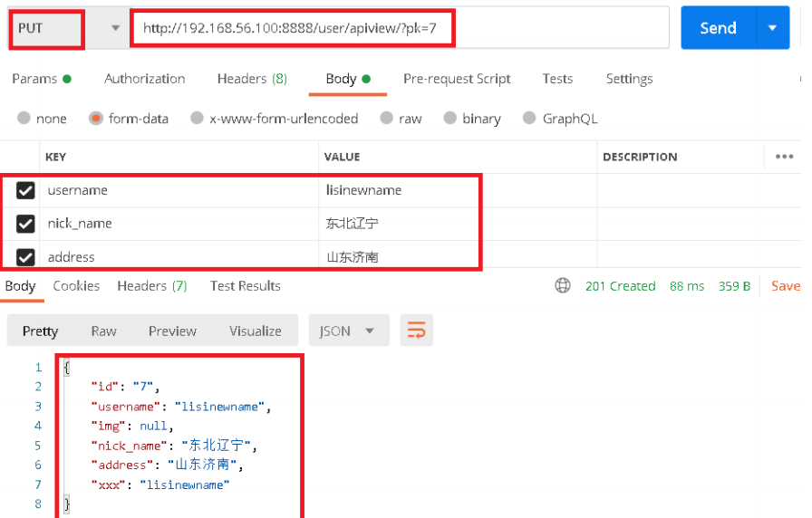
Task: Click the lisinewname value cell
Action: point(458,190)
